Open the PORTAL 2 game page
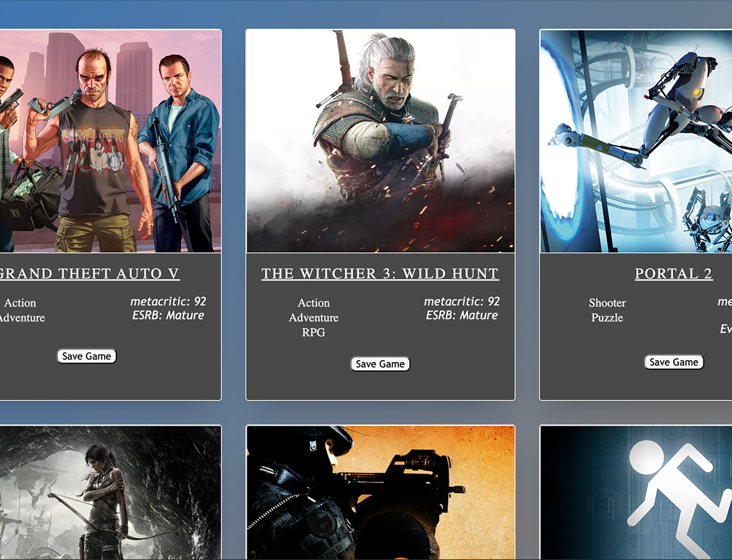This screenshot has width=732, height=560. tap(673, 273)
